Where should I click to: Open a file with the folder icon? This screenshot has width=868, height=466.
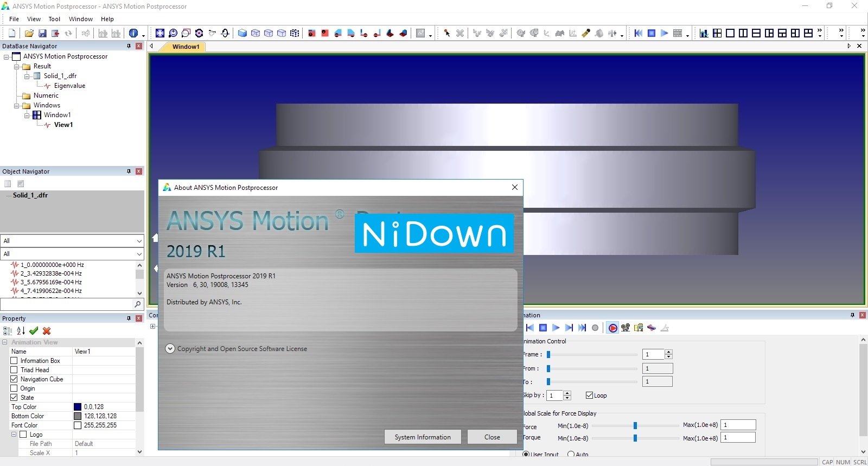(x=29, y=33)
